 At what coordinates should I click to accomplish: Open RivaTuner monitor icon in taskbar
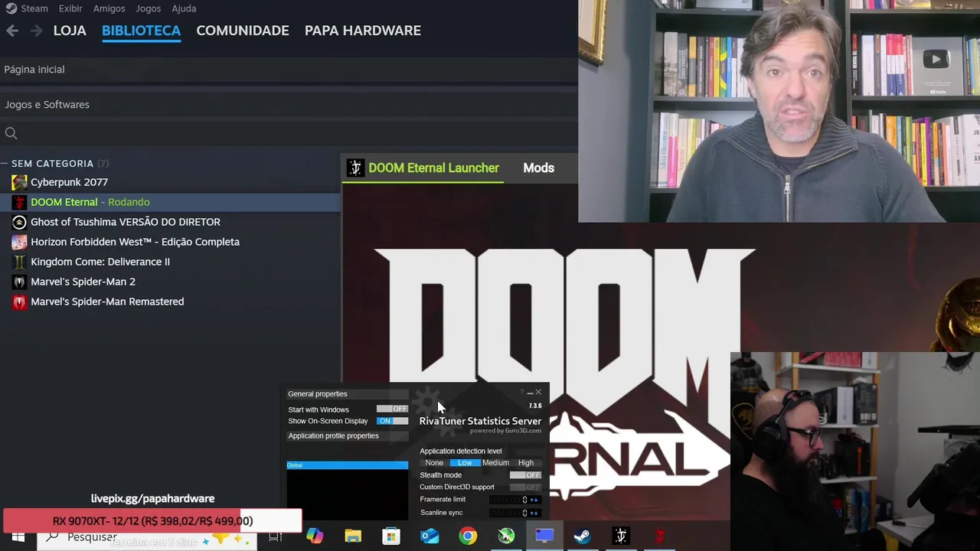click(544, 536)
